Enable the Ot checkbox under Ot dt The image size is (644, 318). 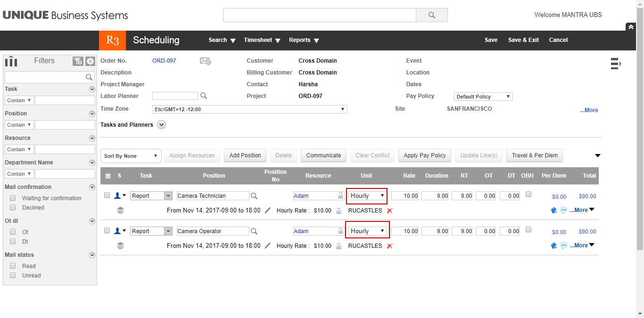point(12,232)
